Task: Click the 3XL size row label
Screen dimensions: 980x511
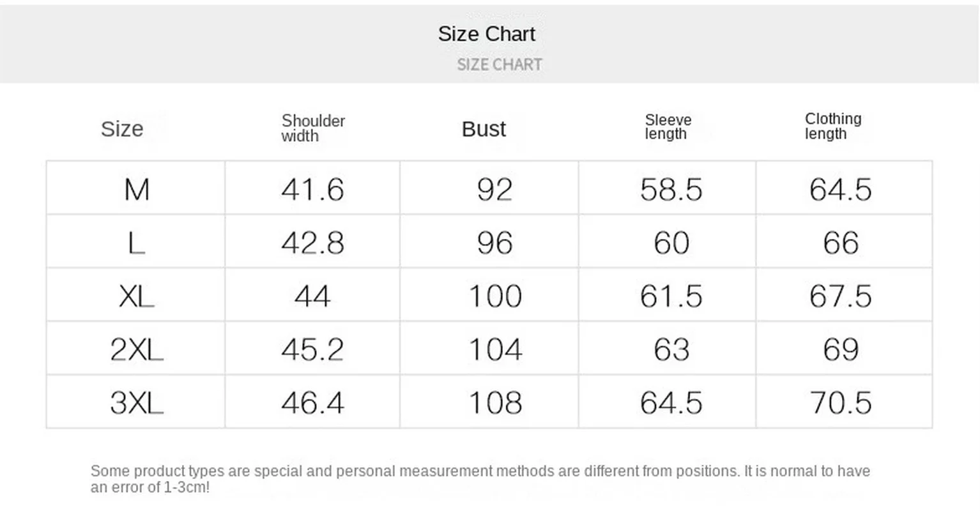Action: click(137, 403)
